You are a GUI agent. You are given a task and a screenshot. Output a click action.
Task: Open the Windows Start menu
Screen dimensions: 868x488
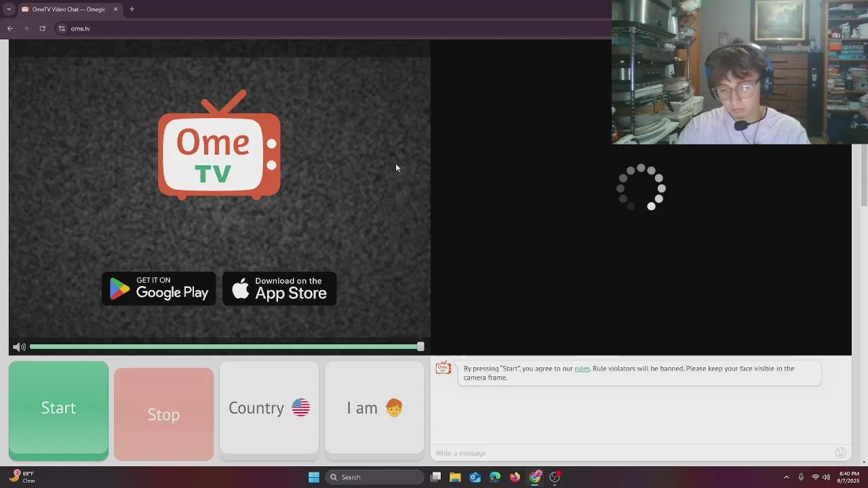click(x=314, y=477)
